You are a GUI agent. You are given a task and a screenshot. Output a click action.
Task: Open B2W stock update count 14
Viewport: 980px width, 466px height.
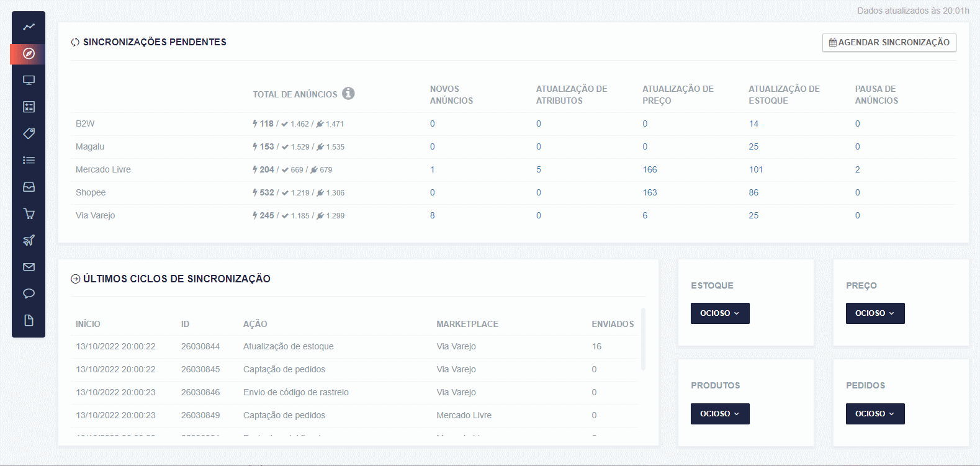point(753,123)
